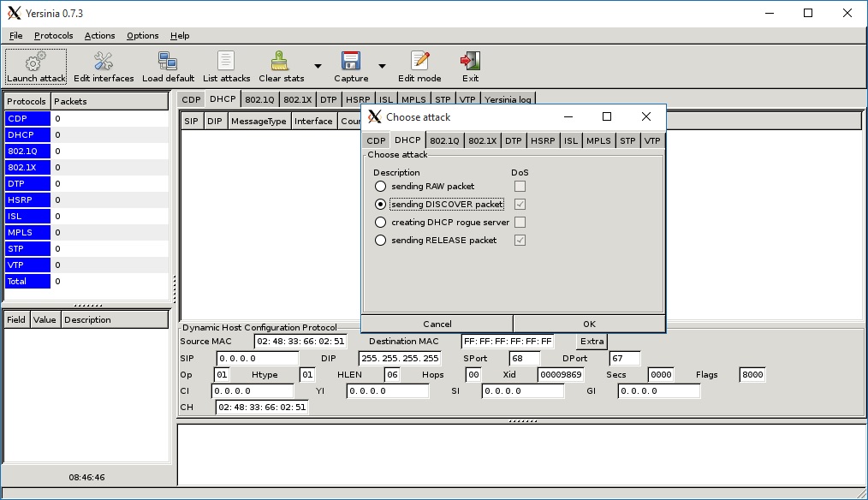Open Edit interfaces from the toolbar
Screen dimensions: 868x500
104,62
